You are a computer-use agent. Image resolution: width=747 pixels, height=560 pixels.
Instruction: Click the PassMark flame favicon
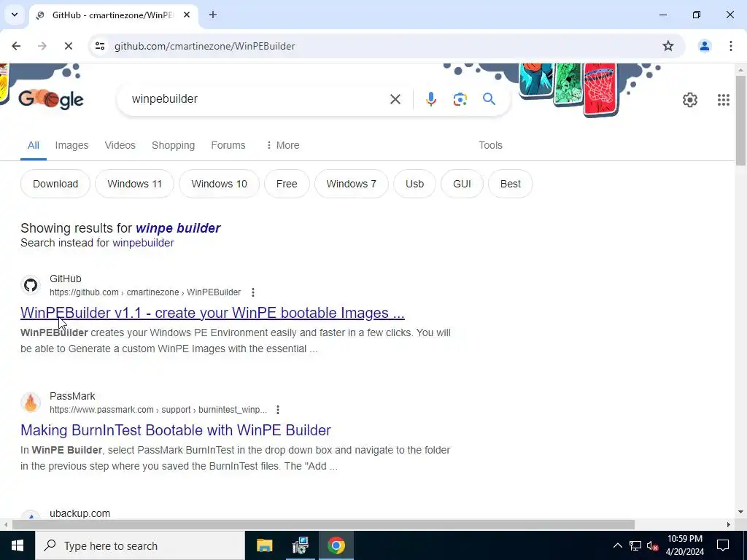point(31,402)
